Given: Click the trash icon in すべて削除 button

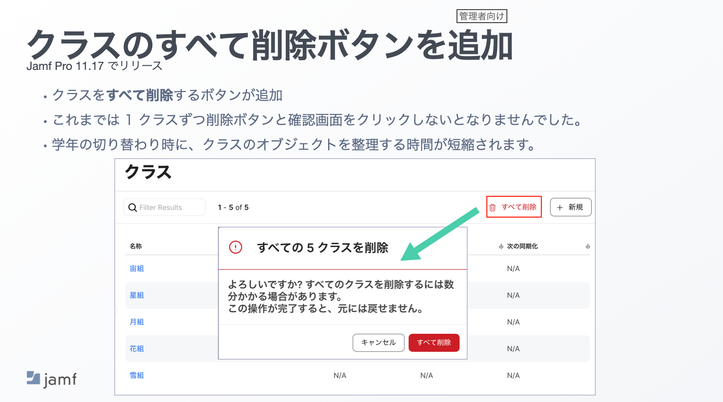Looking at the screenshot, I should coord(492,207).
